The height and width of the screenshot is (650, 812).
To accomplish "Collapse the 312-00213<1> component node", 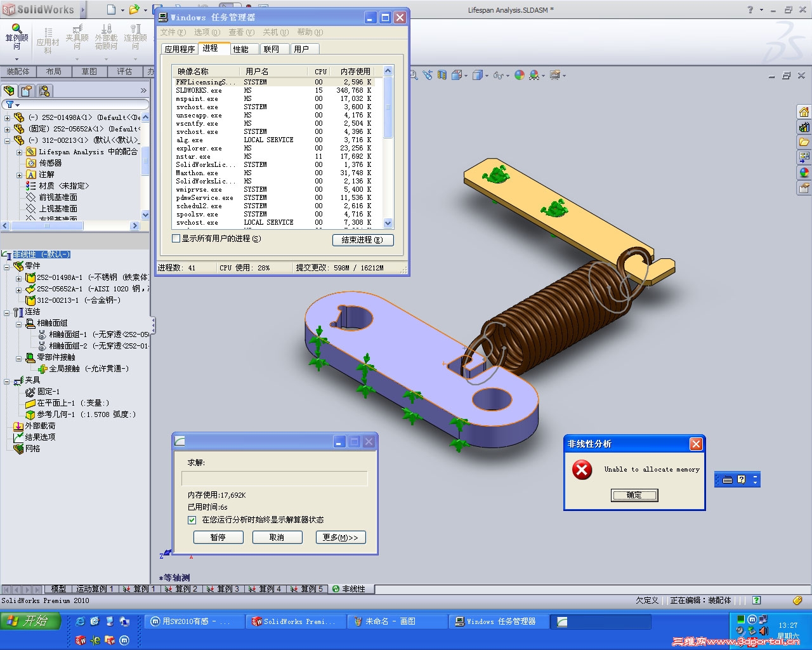I will click(x=7, y=140).
